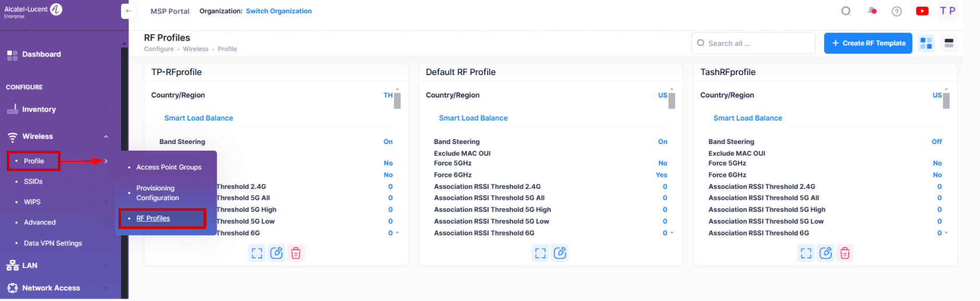Open the YouTube icon in header

click(x=922, y=11)
